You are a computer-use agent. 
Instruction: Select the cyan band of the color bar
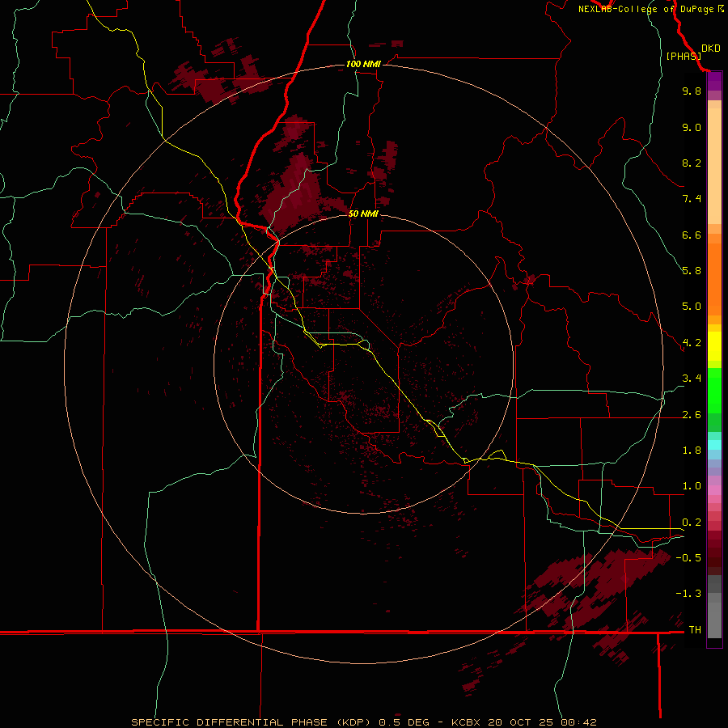(714, 445)
